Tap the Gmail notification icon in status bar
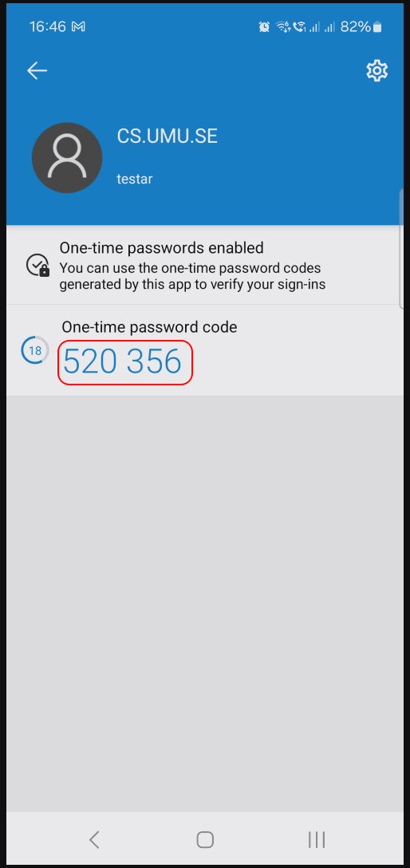410x868 pixels. tap(78, 26)
